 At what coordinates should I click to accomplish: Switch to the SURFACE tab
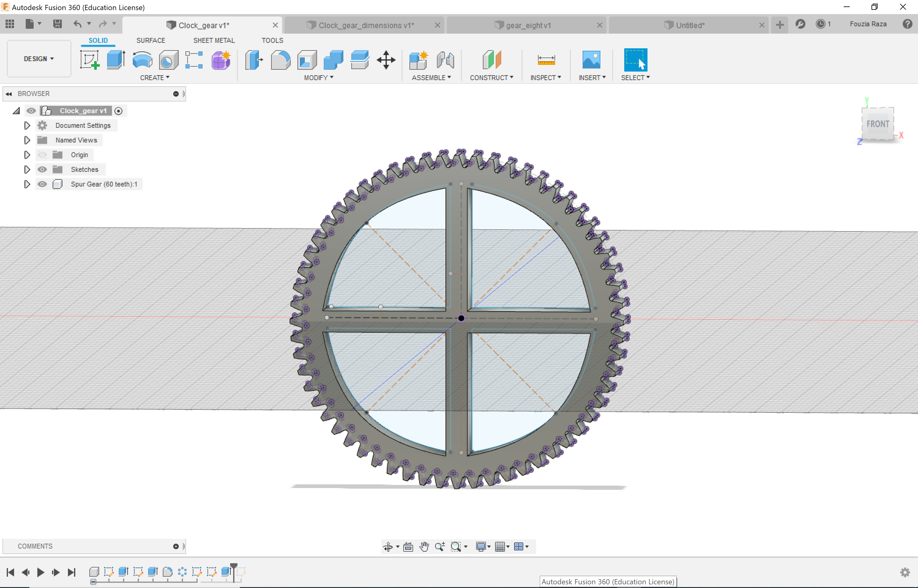tap(151, 40)
